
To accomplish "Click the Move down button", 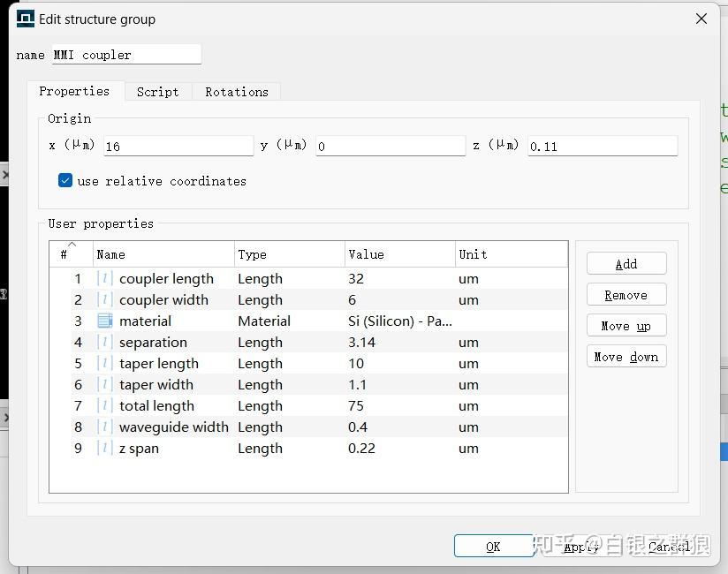I will coord(626,357).
